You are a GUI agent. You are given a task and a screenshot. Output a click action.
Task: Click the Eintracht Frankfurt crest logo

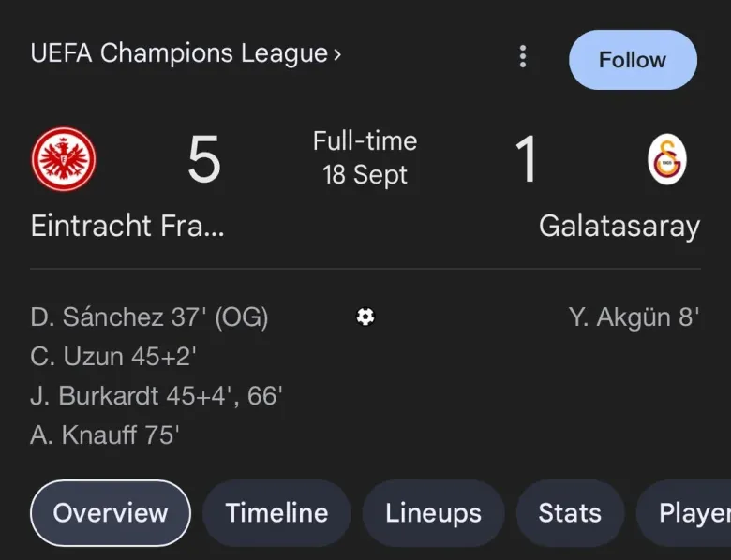click(x=64, y=159)
